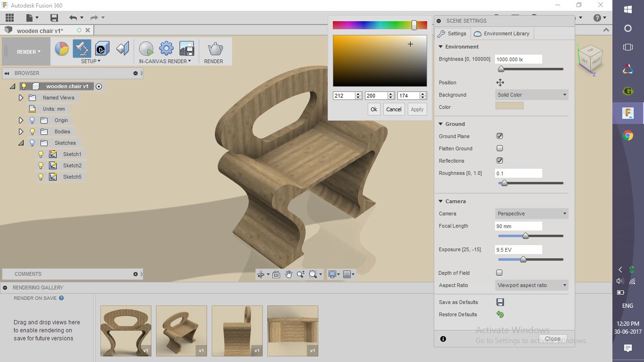Toggle visibility bulb for Origin folder
This screenshot has width=644, height=362.
point(32,120)
